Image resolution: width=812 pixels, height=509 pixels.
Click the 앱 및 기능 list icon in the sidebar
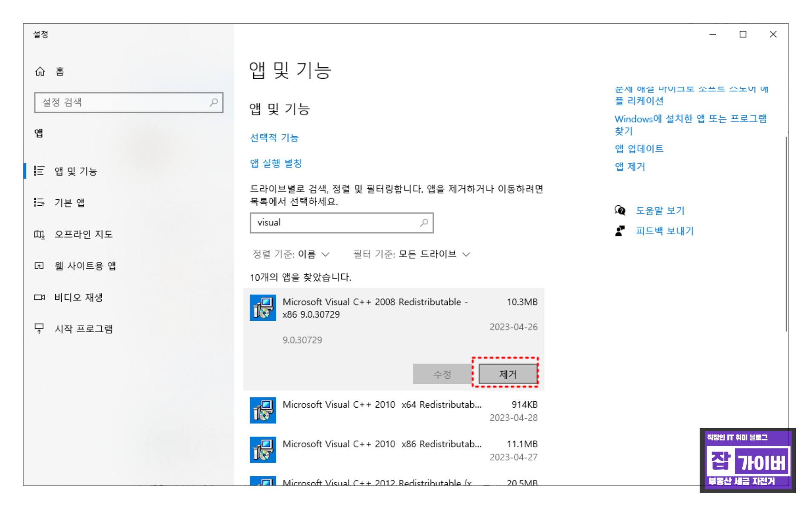coord(39,171)
